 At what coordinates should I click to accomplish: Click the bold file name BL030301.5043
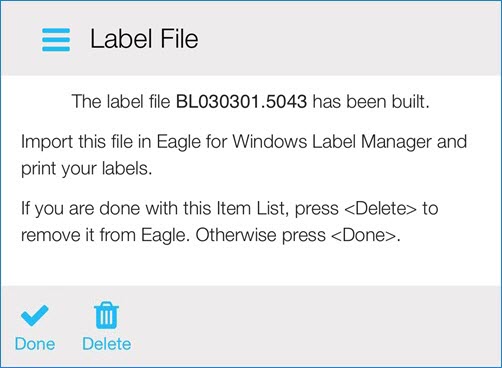coord(241,101)
